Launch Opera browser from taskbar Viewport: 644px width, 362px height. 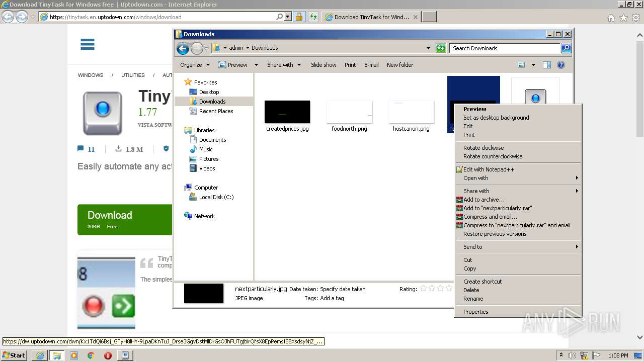[108, 355]
